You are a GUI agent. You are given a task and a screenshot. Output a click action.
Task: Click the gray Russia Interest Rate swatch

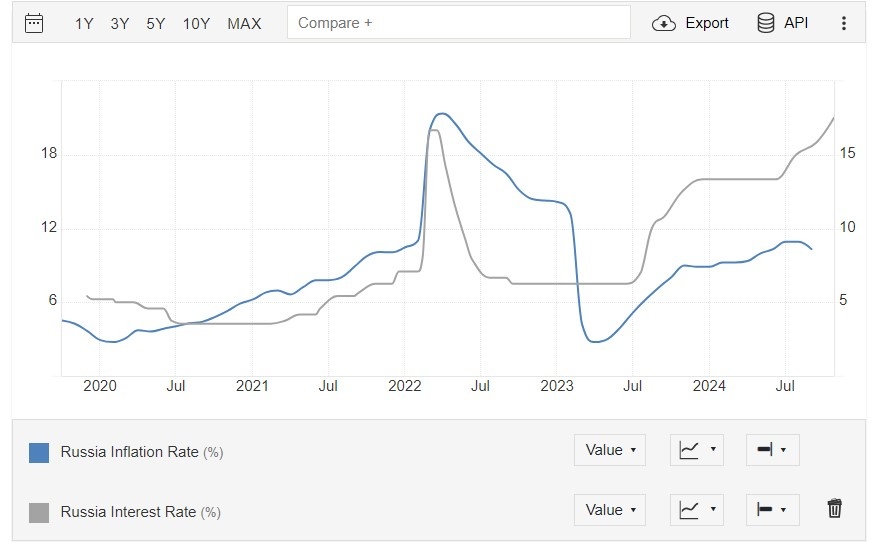tap(39, 512)
